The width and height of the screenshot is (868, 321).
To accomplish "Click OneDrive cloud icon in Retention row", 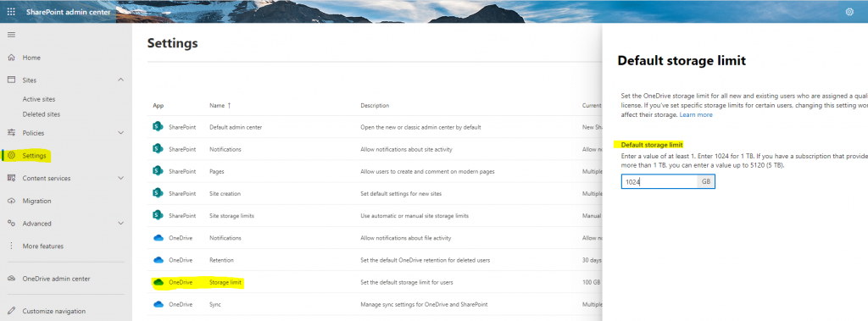I will (x=159, y=259).
